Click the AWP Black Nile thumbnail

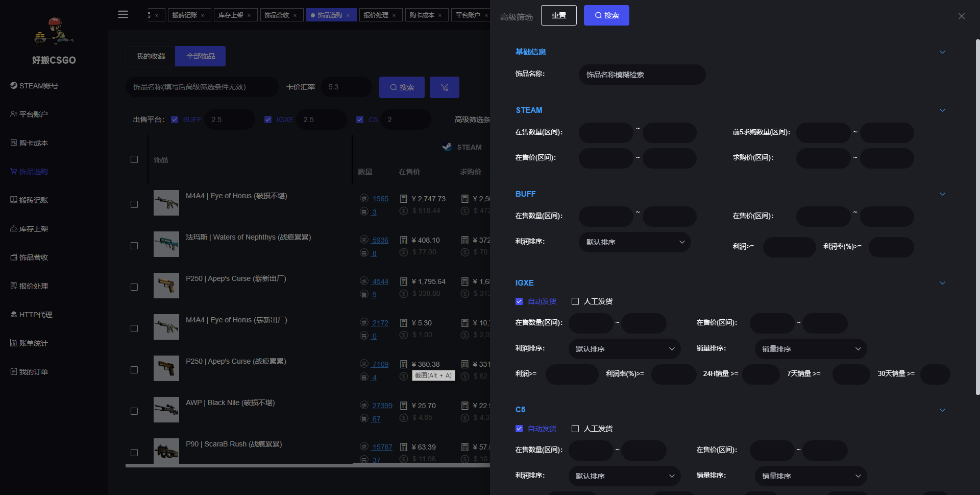(166, 410)
